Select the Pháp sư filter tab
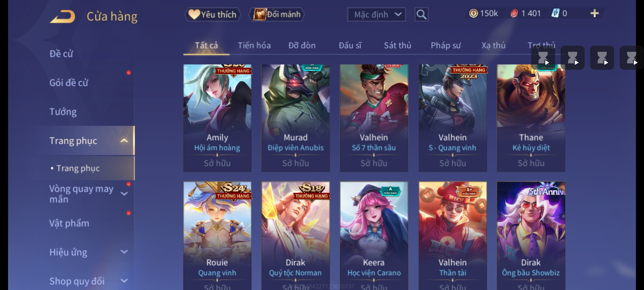The image size is (644, 290). point(446,45)
